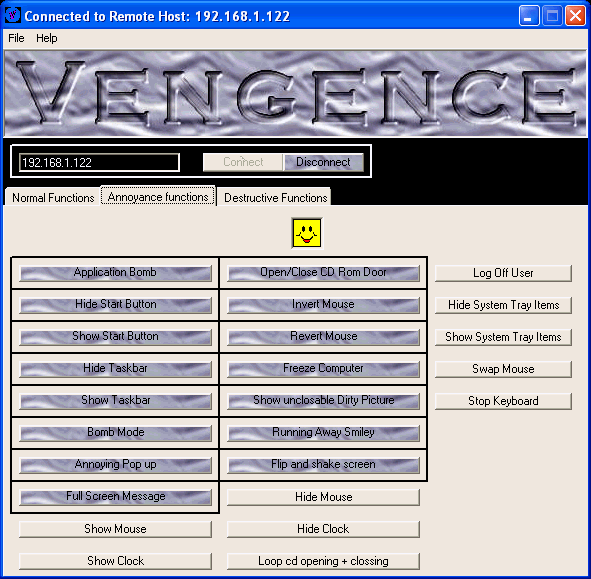Click the yellow smiley face icon
Viewport: 591px width, 579px height.
[x=307, y=233]
